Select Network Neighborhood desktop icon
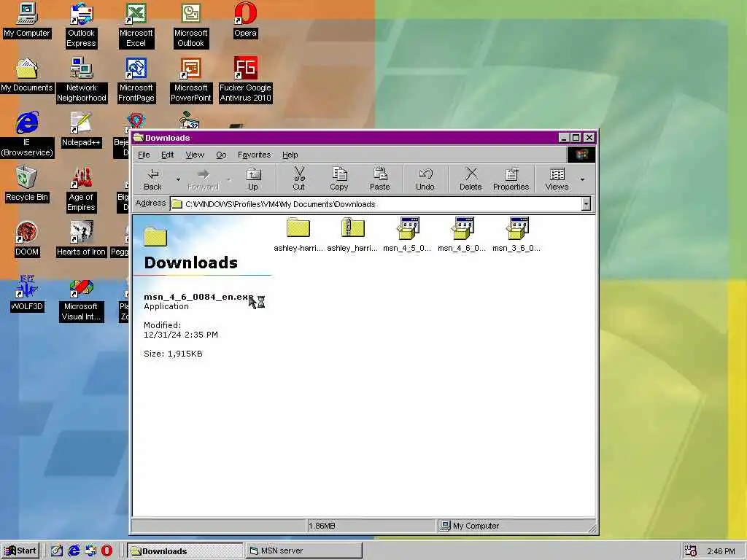Viewport: 747px width, 560px height. coord(82,80)
